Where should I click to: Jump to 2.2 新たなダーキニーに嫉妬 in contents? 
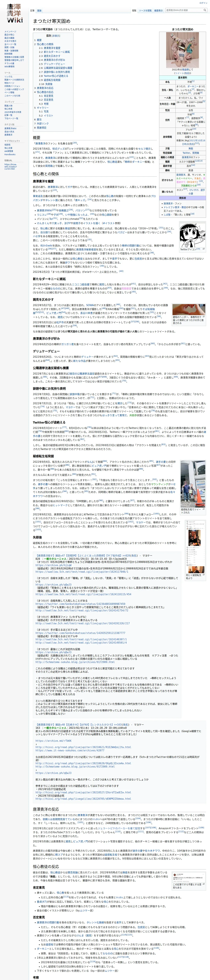coord(54,52)
